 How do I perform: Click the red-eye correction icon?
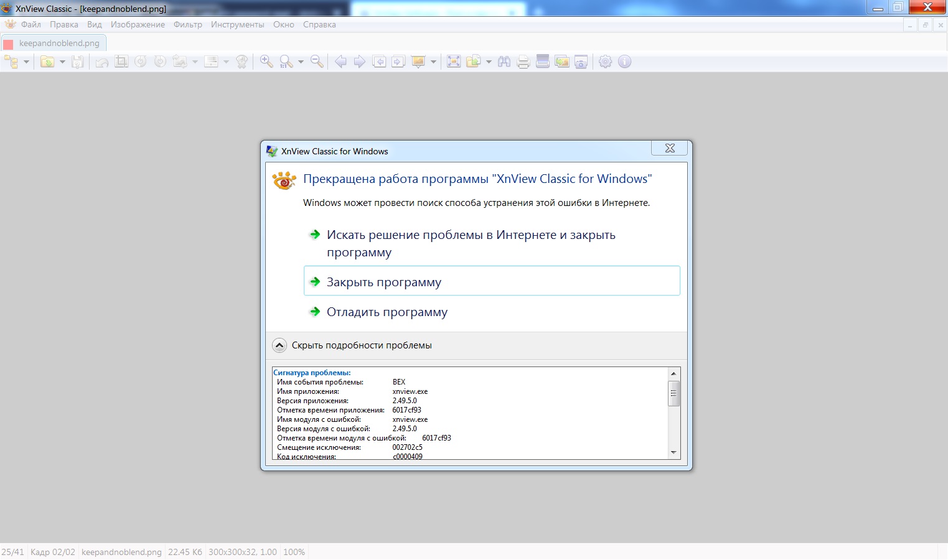click(x=242, y=62)
